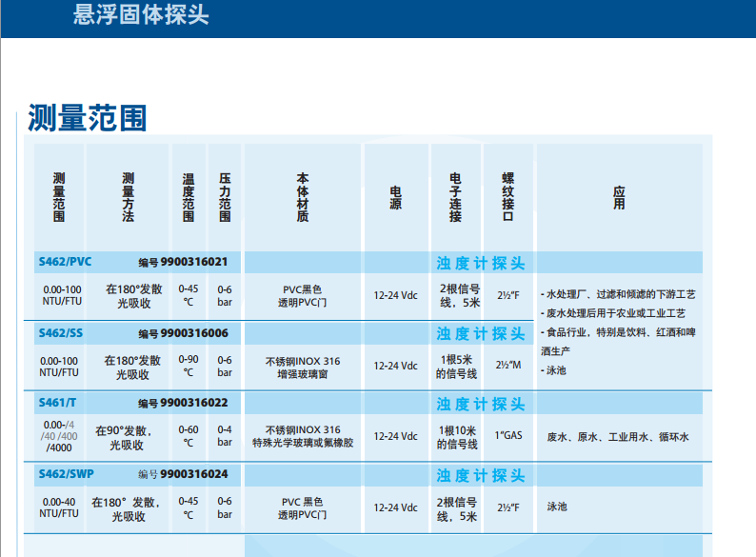
Task: Click product code 9900316024
Action: [x=194, y=473]
